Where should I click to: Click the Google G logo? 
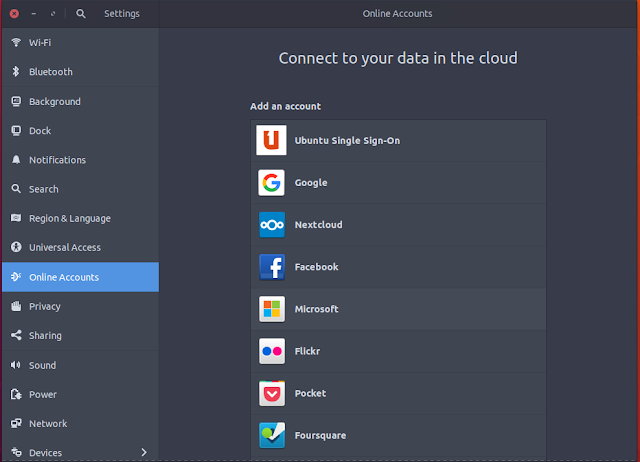(271, 182)
